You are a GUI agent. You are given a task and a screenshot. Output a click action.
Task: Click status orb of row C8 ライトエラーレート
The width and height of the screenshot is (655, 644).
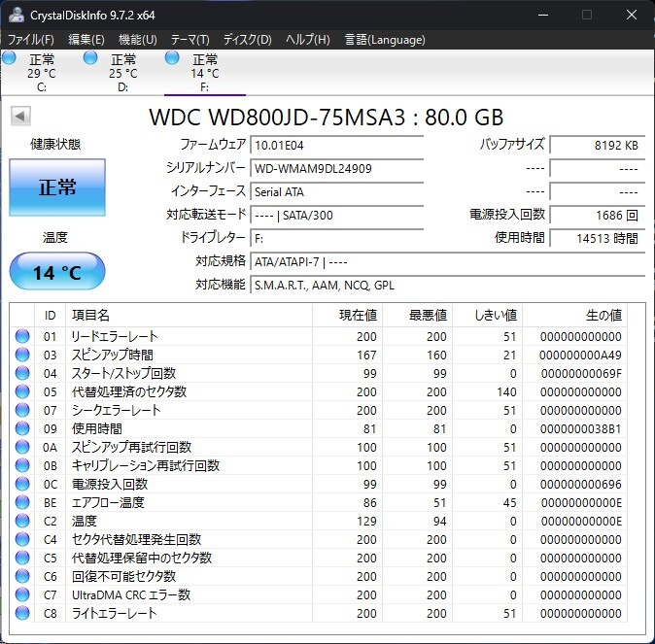pos(22,613)
